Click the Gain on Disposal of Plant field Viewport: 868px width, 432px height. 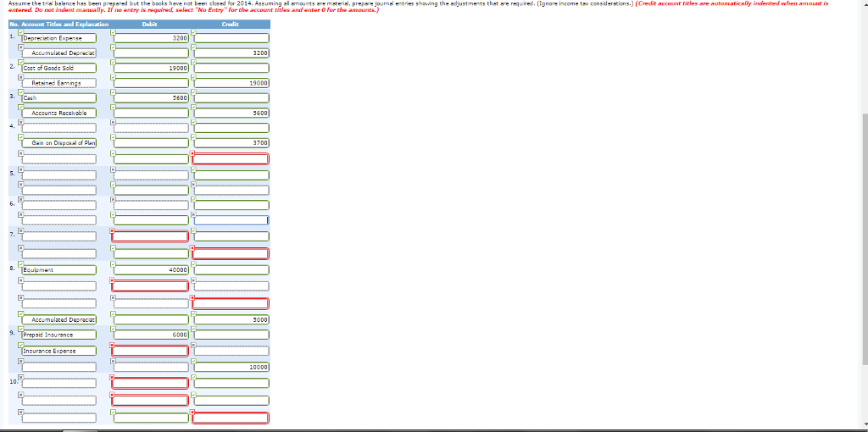click(59, 142)
